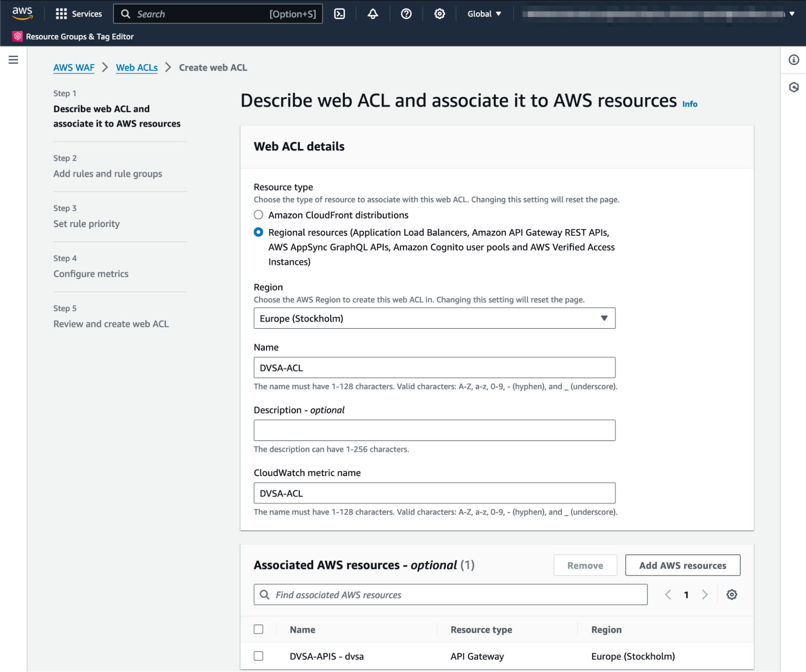Open the help question mark icon
This screenshot has width=806, height=672.
406,14
